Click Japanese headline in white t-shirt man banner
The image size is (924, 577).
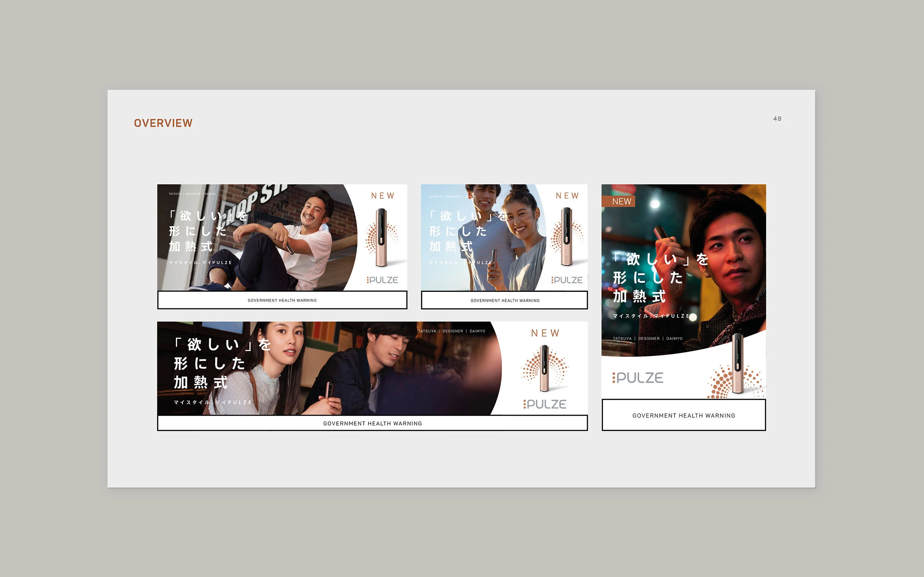click(208, 231)
